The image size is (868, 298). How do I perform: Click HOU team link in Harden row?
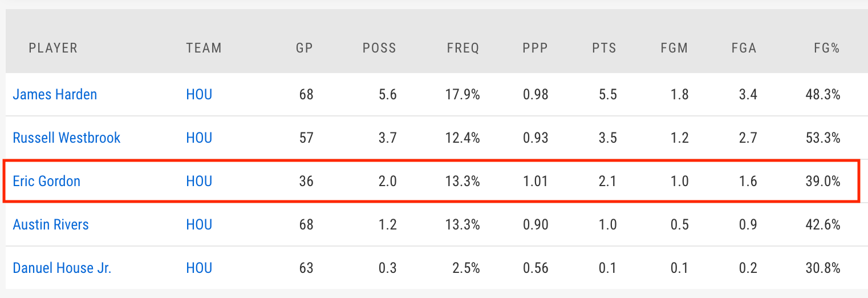[x=199, y=94]
